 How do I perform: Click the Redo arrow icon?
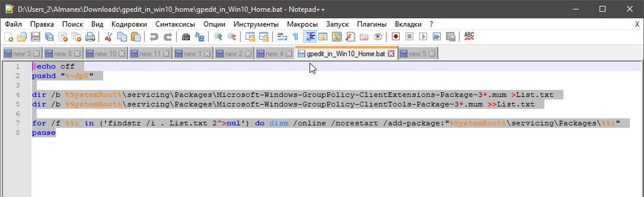(x=168, y=37)
